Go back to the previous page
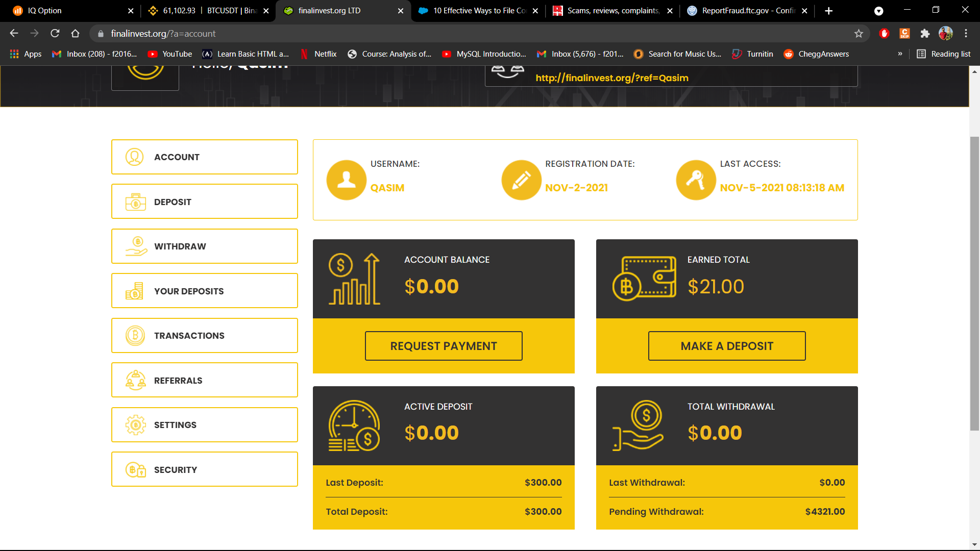This screenshot has height=551, width=980. 14,33
